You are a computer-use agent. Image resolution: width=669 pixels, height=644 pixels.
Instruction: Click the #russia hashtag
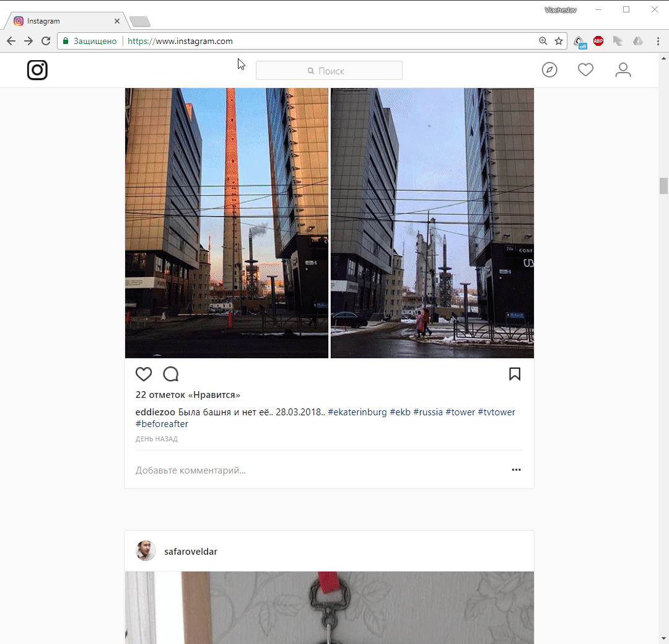point(428,412)
